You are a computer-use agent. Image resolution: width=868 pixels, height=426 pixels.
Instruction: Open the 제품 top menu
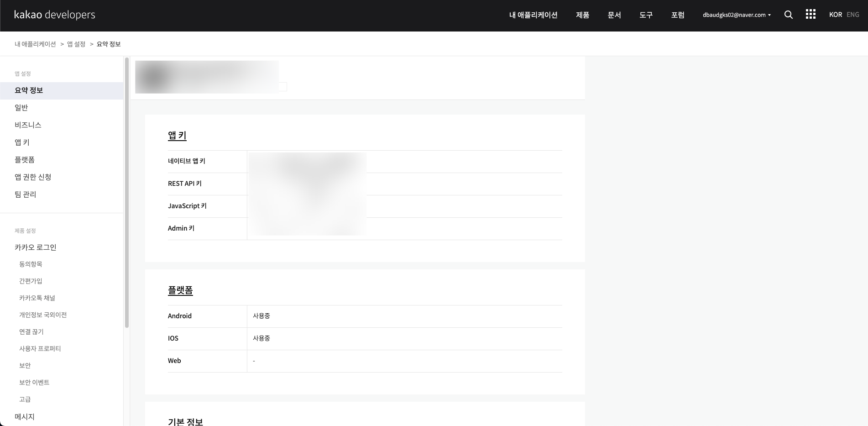coord(582,15)
